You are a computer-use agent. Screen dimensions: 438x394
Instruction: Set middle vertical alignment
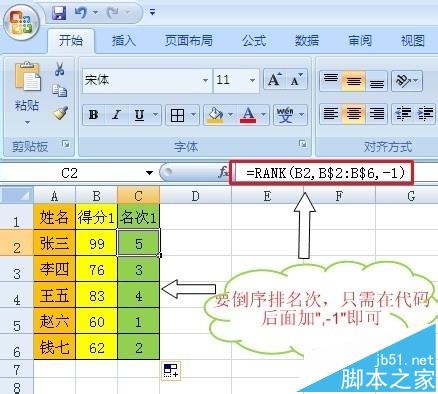tap(354, 80)
